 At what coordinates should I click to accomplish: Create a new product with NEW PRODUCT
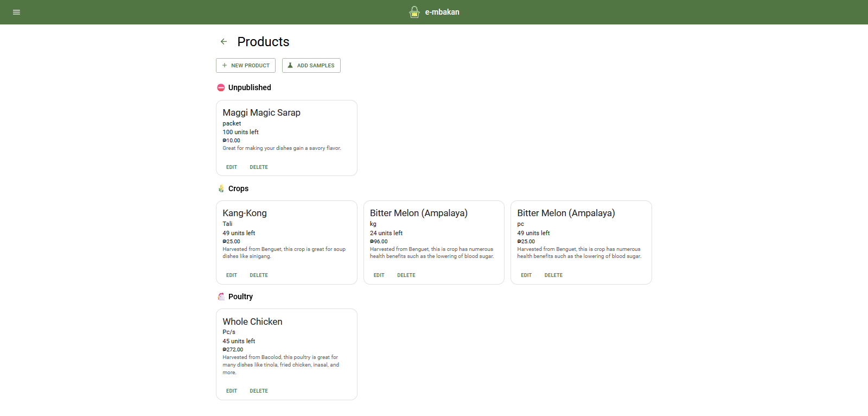(246, 65)
